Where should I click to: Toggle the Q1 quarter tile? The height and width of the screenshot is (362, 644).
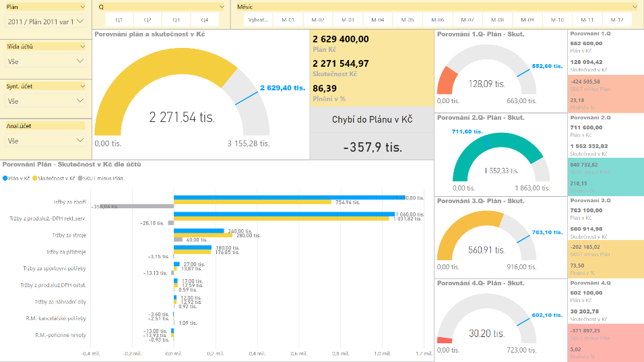coord(119,20)
